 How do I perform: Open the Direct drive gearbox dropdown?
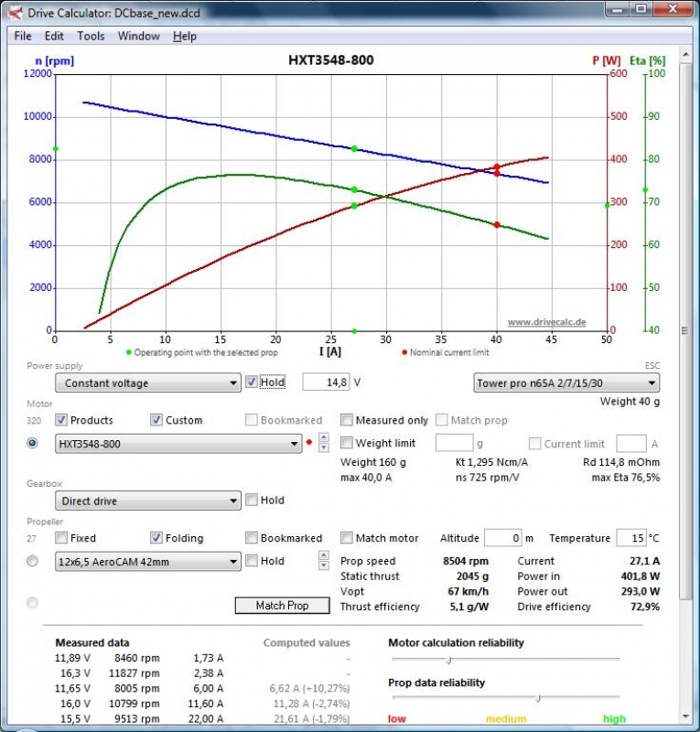pos(147,501)
